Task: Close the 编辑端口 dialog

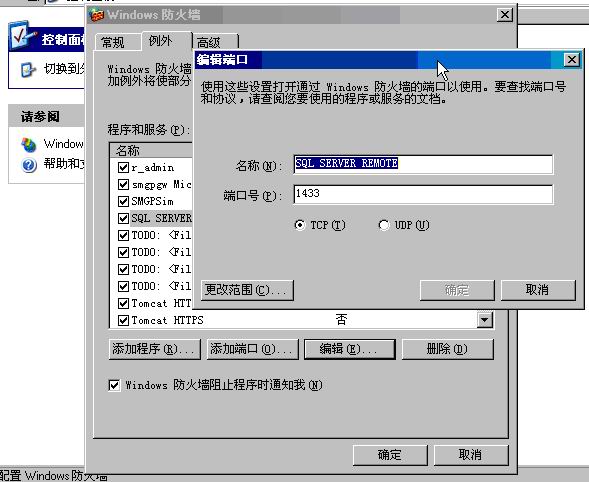Action: click(571, 60)
